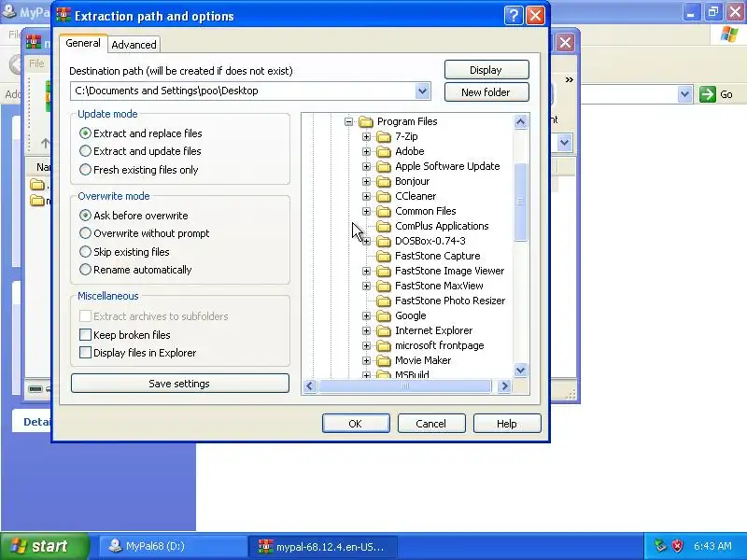Click the FastStone MaxView folder icon
Screen dimensions: 747x560
tap(384, 287)
